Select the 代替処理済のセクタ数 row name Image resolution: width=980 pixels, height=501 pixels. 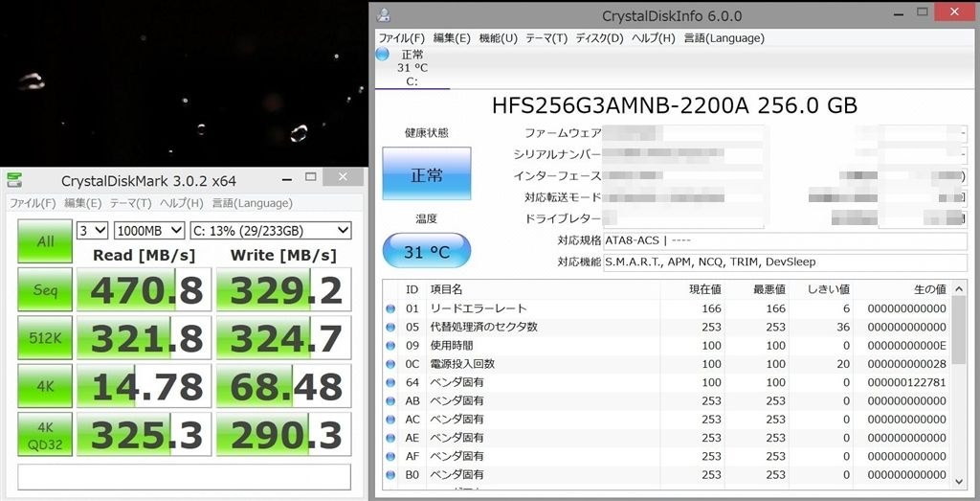[483, 327]
